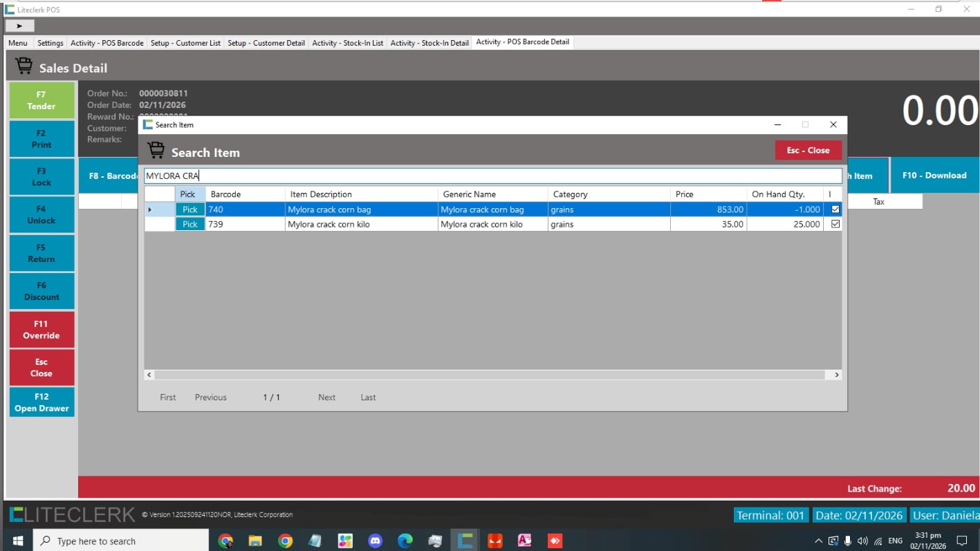This screenshot has height=551, width=980.
Task: Toggle checkbox on Mylora crack corn bag row
Action: point(835,209)
